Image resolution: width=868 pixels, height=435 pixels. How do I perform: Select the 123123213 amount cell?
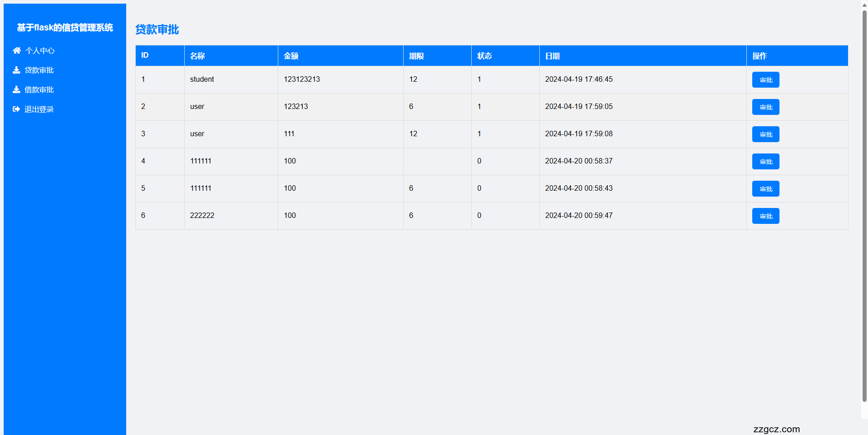(x=302, y=79)
